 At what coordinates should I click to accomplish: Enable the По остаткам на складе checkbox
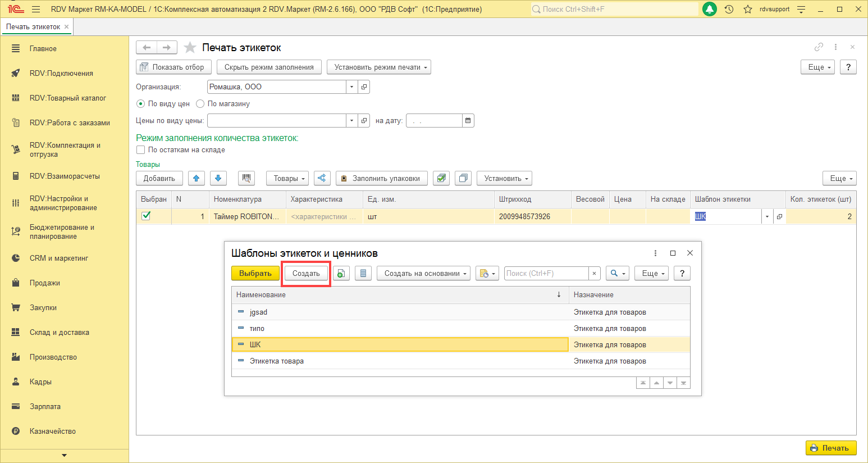pyautogui.click(x=141, y=150)
